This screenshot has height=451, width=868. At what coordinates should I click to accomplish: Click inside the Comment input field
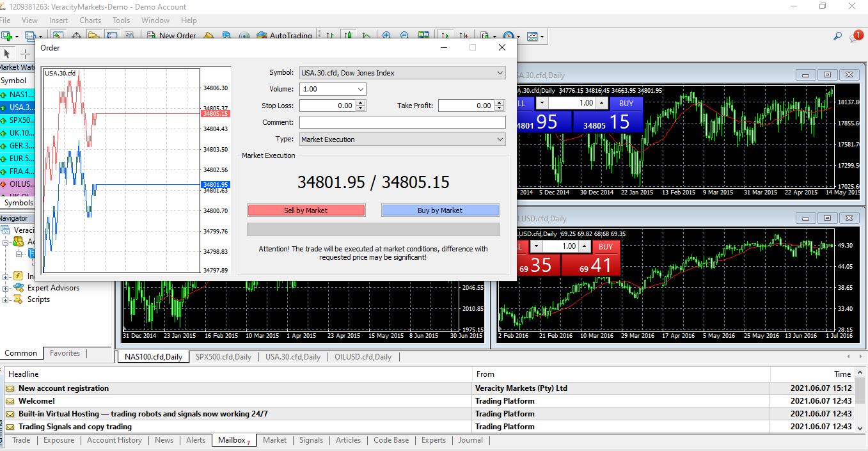pyautogui.click(x=402, y=122)
